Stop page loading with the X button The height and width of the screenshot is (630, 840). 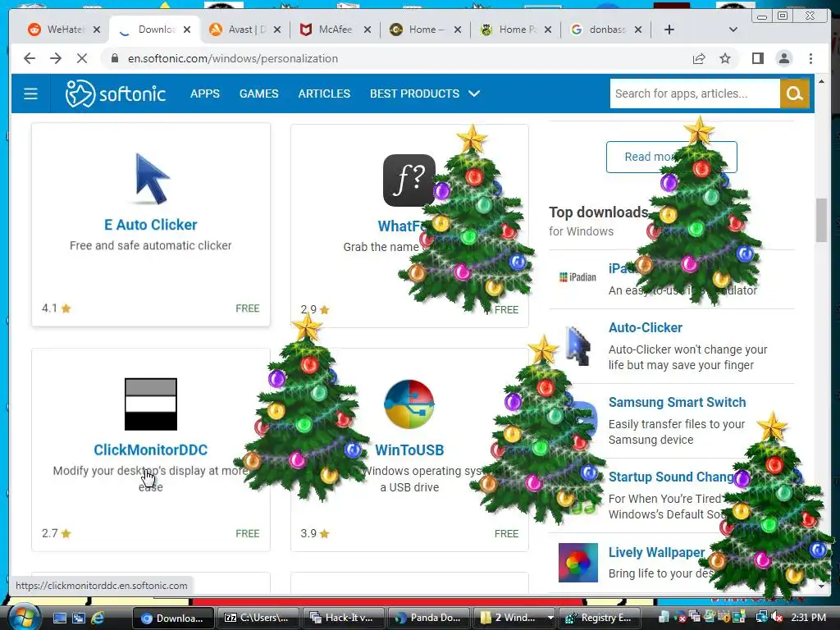click(x=82, y=58)
